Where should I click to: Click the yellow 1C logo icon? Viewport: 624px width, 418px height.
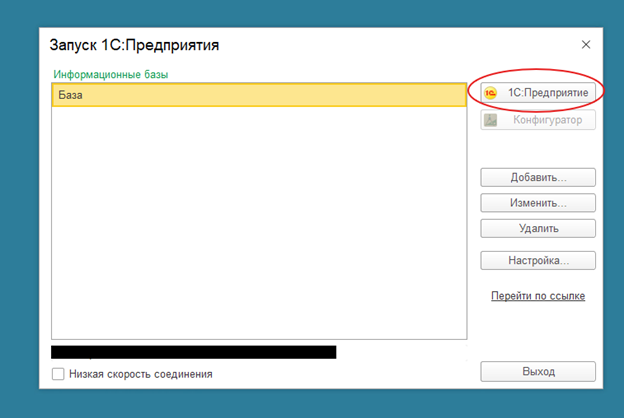tap(490, 93)
